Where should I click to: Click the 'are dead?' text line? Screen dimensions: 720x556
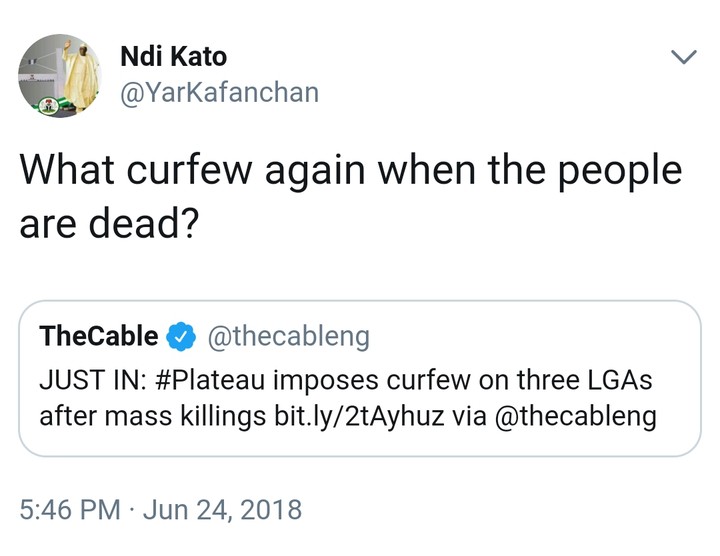(x=107, y=223)
